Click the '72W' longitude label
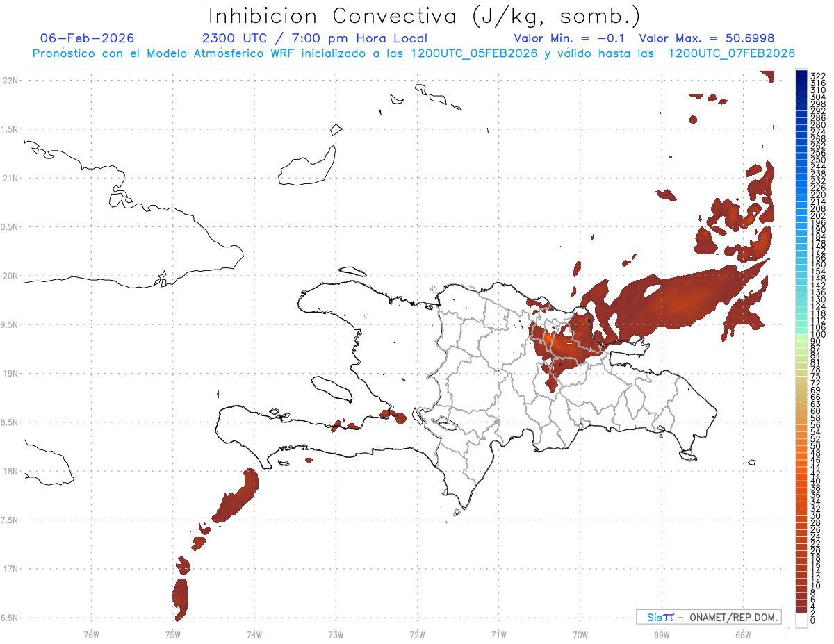Screen dimensions: 834x644 pyautogui.click(x=417, y=634)
